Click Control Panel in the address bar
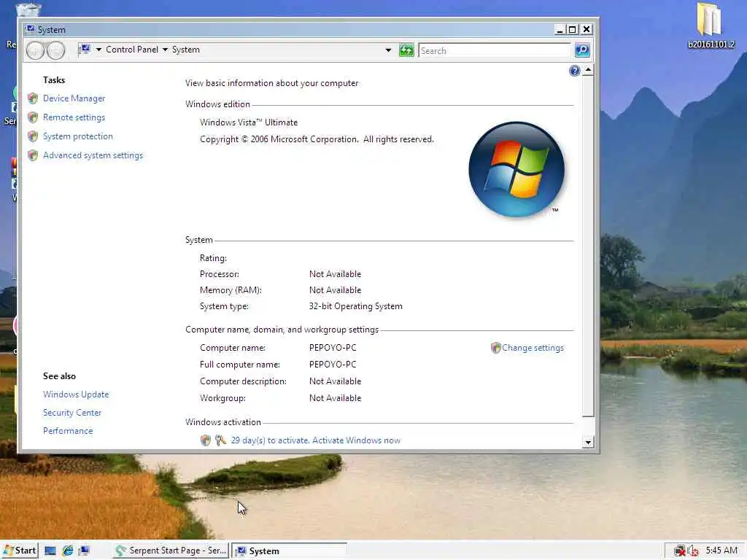 click(x=132, y=50)
